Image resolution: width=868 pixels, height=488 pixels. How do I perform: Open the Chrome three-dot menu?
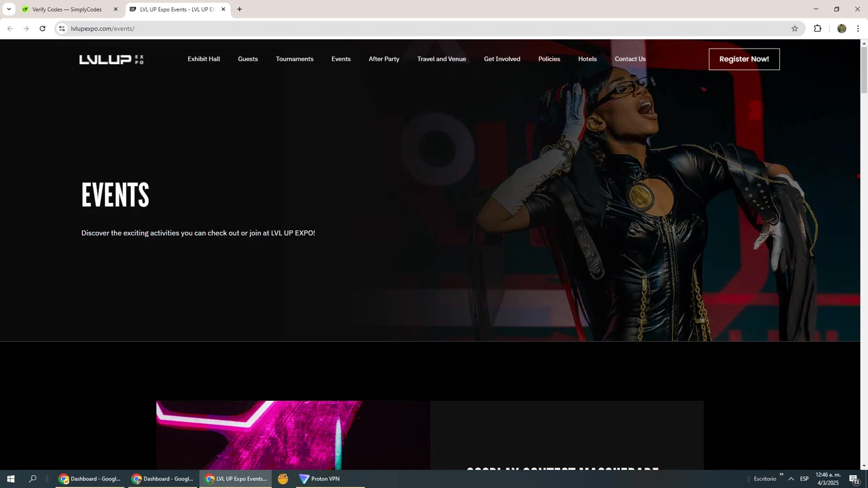tap(858, 28)
